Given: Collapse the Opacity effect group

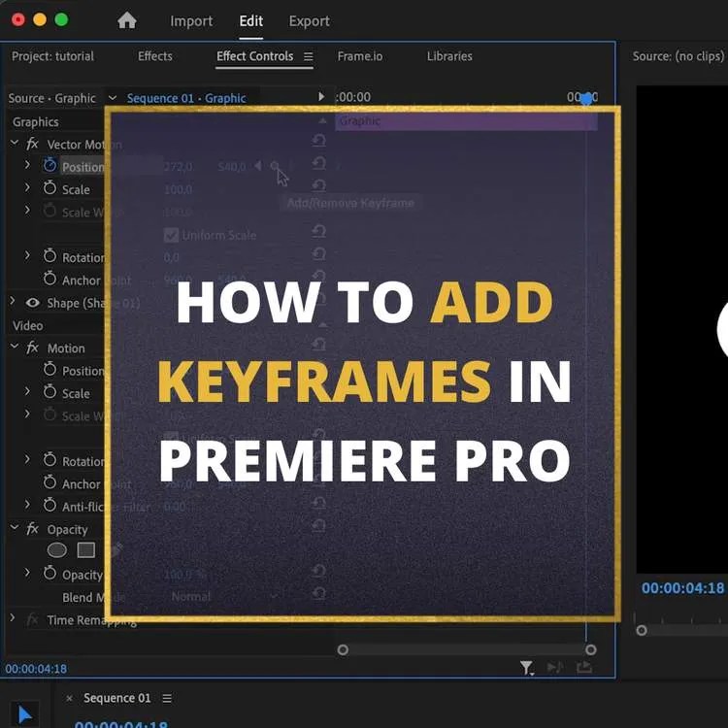Looking at the screenshot, I should point(15,527).
